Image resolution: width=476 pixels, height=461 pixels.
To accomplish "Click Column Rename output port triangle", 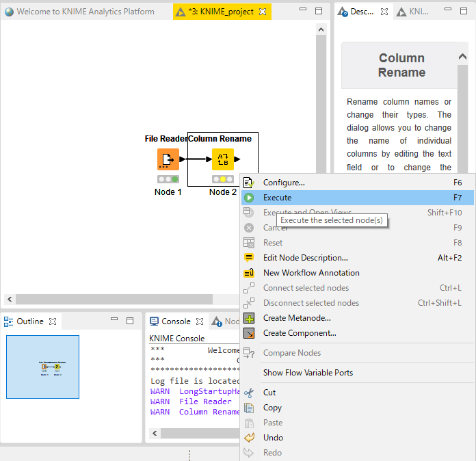I will 237,159.
